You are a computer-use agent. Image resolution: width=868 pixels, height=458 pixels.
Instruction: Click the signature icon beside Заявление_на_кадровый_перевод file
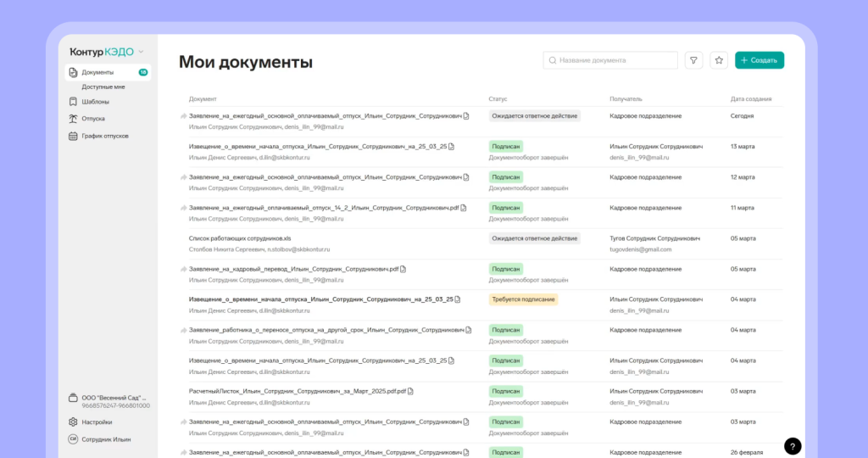coord(403,269)
